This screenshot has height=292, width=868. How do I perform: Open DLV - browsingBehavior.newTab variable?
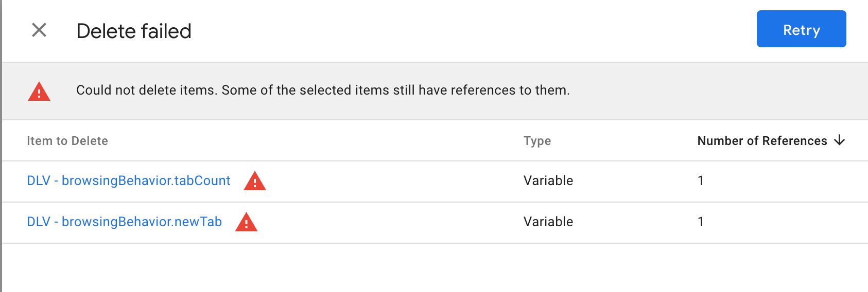click(124, 222)
